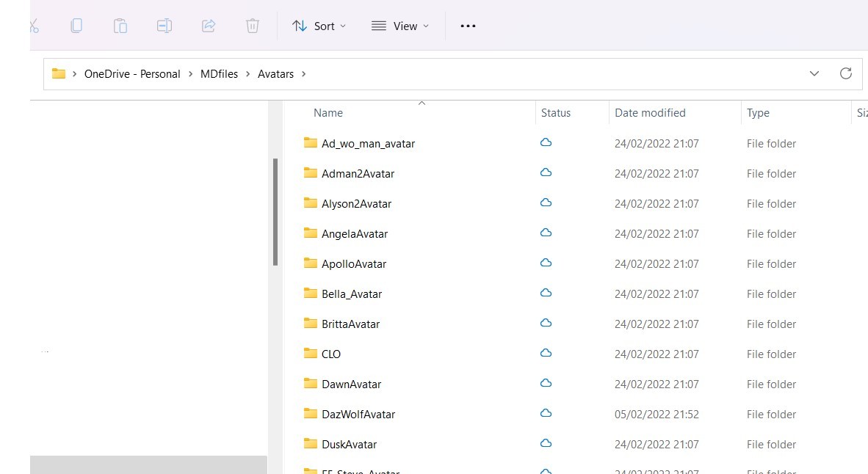Open the View dropdown menu
The height and width of the screenshot is (474, 868).
coord(399,26)
